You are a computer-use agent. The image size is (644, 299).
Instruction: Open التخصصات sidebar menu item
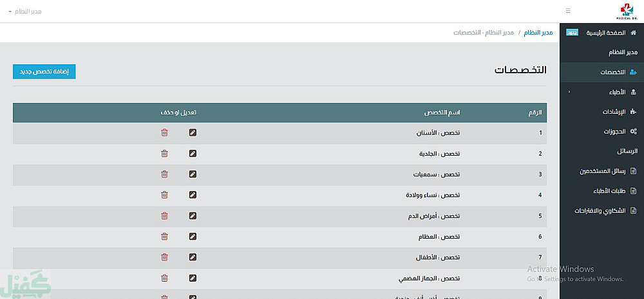click(601, 72)
